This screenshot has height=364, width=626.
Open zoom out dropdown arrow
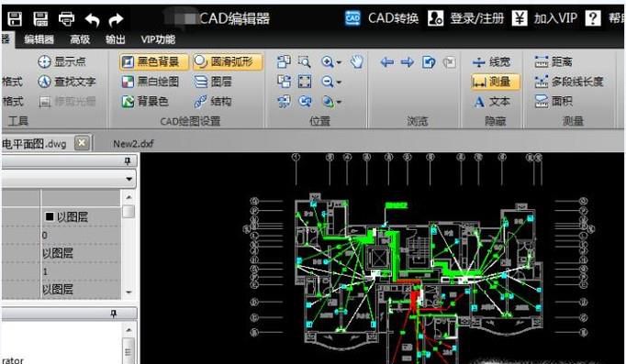coord(339,83)
